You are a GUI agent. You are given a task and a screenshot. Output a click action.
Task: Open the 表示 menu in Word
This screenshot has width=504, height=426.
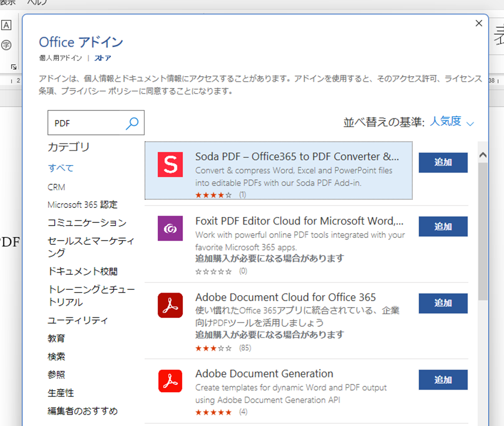tap(8, 3)
